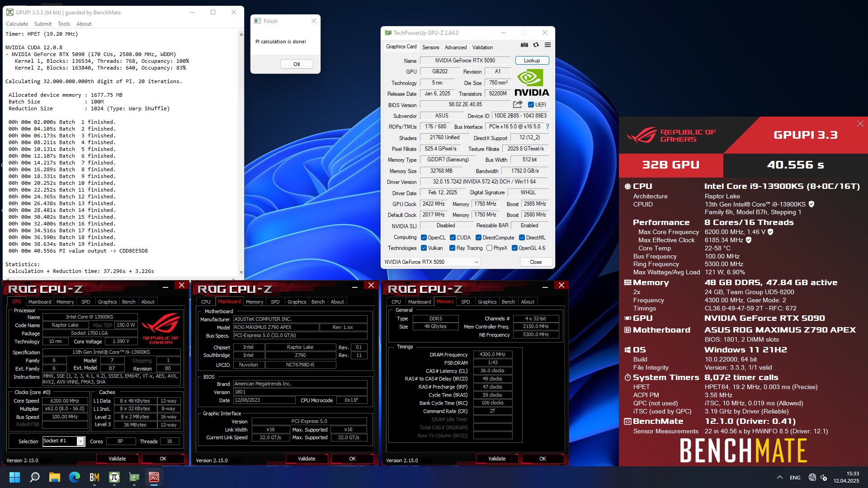Click verified shield beside Max Core Frequency

[x=770, y=232]
